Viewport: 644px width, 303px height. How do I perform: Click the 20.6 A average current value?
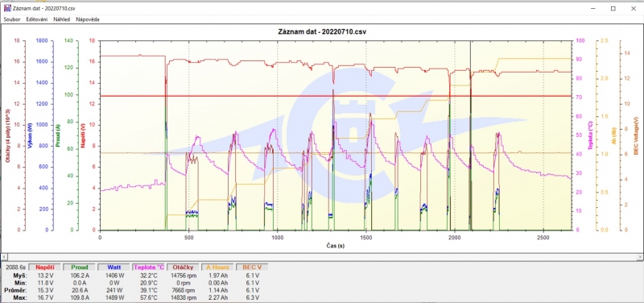[80, 290]
